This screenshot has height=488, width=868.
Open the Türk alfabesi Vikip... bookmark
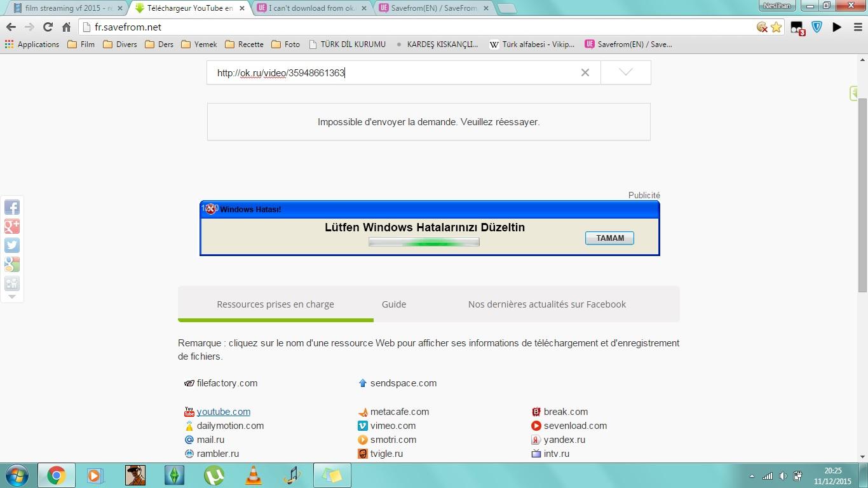(532, 44)
